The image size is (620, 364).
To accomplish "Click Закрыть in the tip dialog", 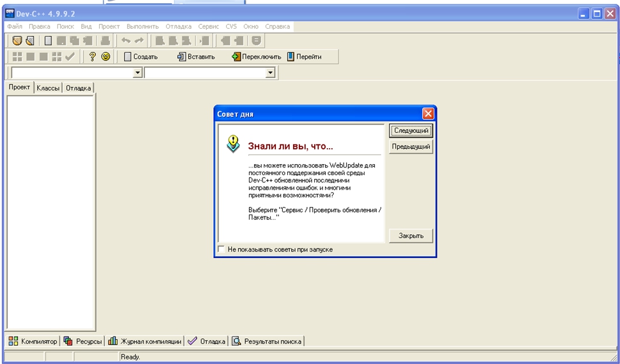I will tap(411, 236).
